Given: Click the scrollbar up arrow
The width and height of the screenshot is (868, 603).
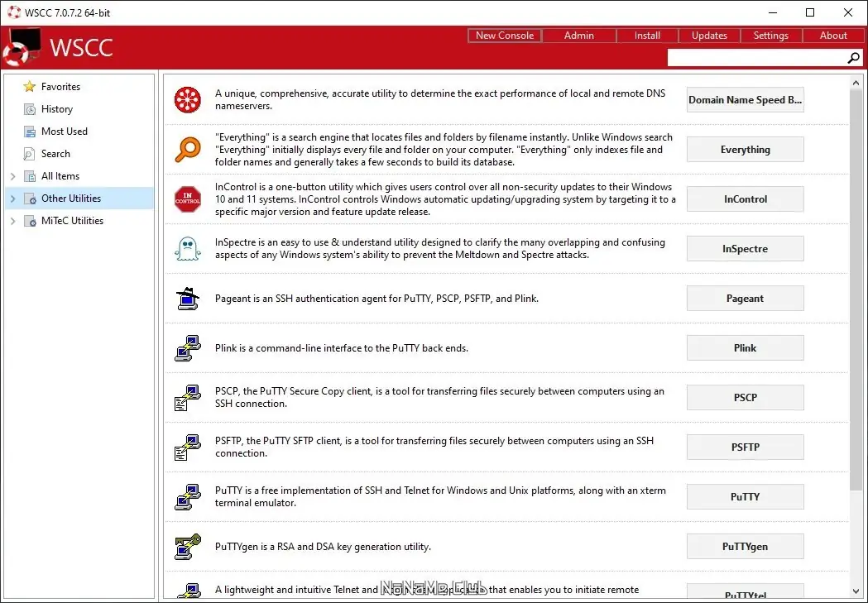Looking at the screenshot, I should (856, 83).
